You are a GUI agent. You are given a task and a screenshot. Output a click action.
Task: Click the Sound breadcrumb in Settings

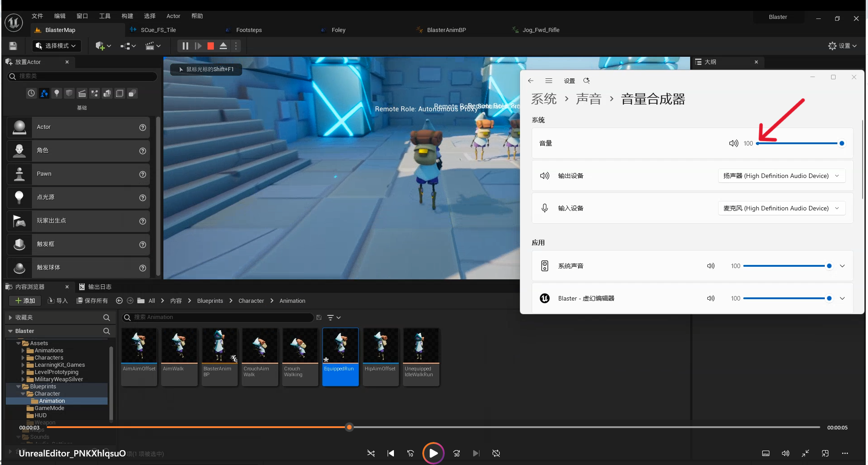pos(588,99)
